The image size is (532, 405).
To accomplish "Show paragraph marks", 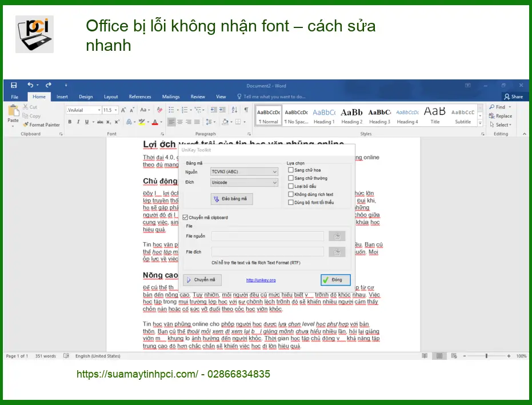I will pos(246,110).
